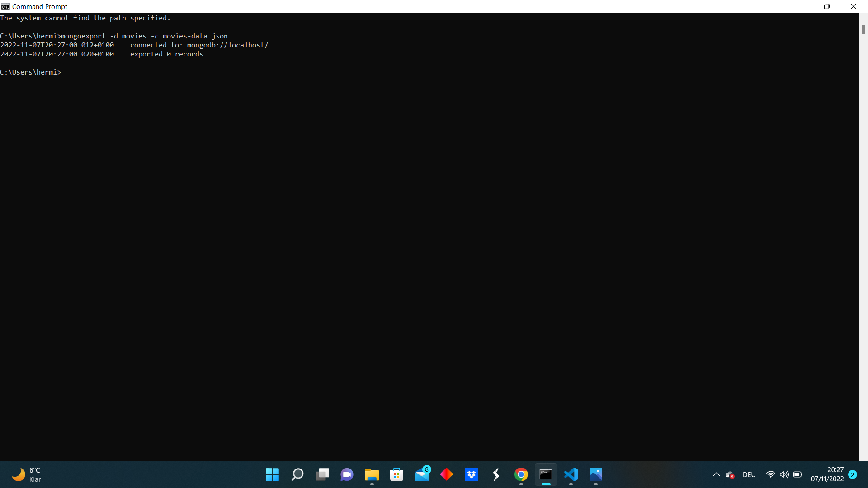868x488 pixels.
Task: Click the Command Prompt vertical scrollbar thumb
Action: pyautogui.click(x=863, y=29)
